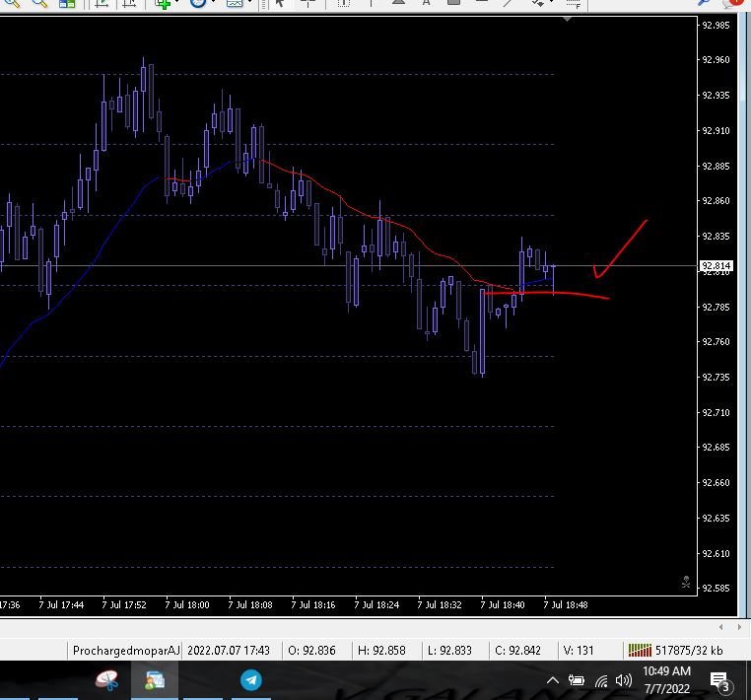Viewport: 751px width, 700px height.
Task: Click the 92.585 price scale label
Action: (x=717, y=588)
